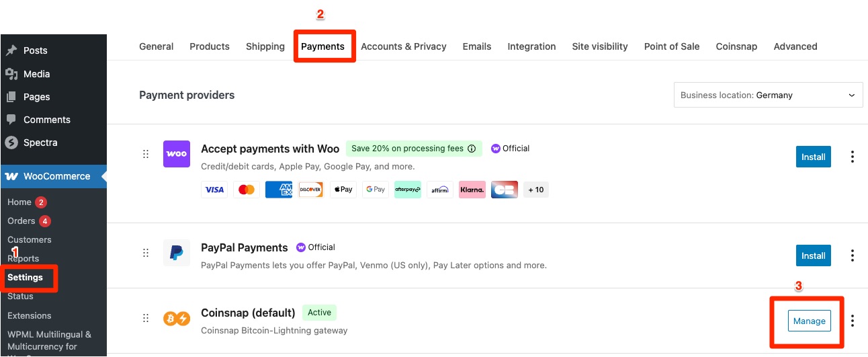Viewport: 868px width, 357px height.
Task: Click the info icon on processing fees badge
Action: 472,149
